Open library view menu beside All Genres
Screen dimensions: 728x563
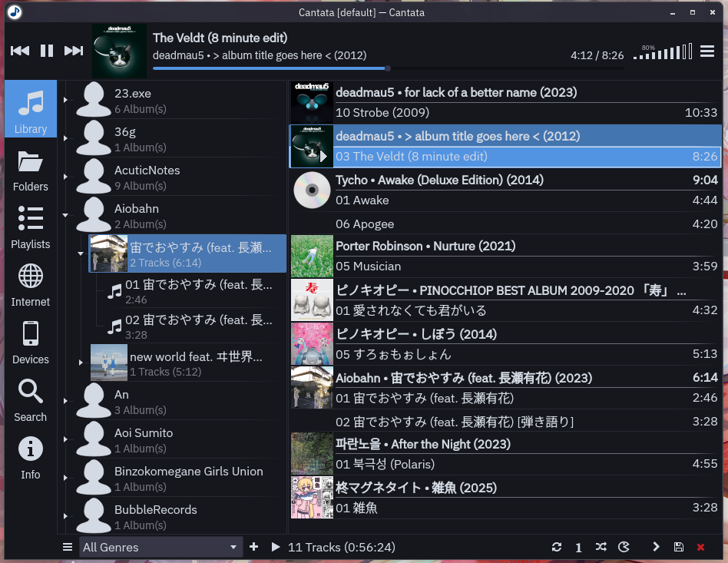click(68, 547)
